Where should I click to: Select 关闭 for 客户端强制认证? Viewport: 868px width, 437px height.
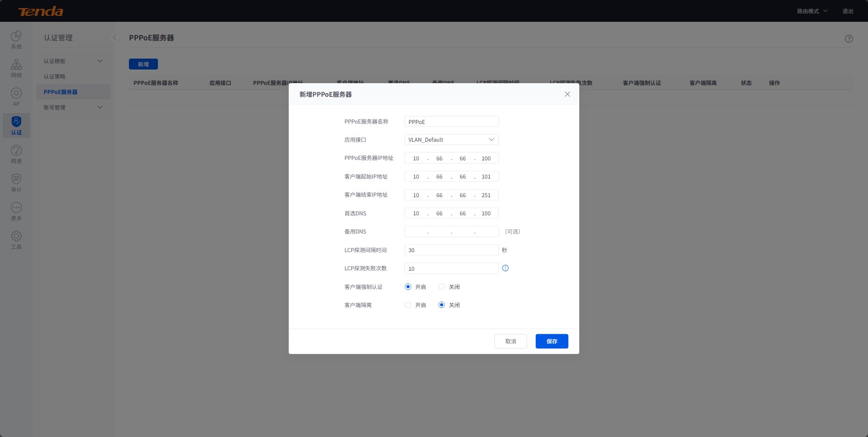[x=442, y=287]
